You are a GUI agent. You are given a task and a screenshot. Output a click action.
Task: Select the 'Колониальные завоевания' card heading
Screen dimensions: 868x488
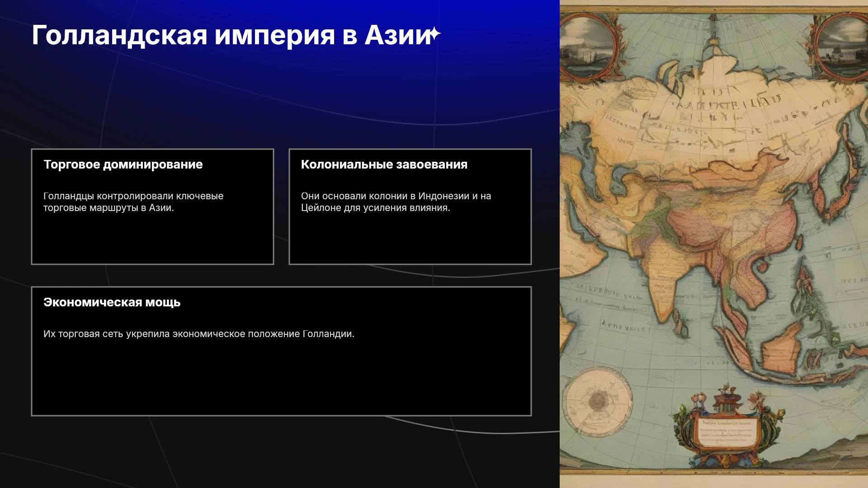point(384,164)
